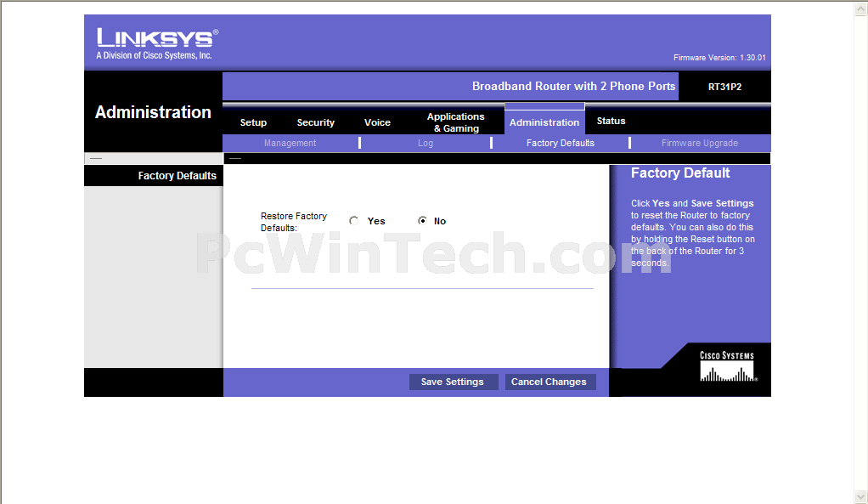
Task: Choose No for Restore Factory Defaults
Action: coord(422,221)
